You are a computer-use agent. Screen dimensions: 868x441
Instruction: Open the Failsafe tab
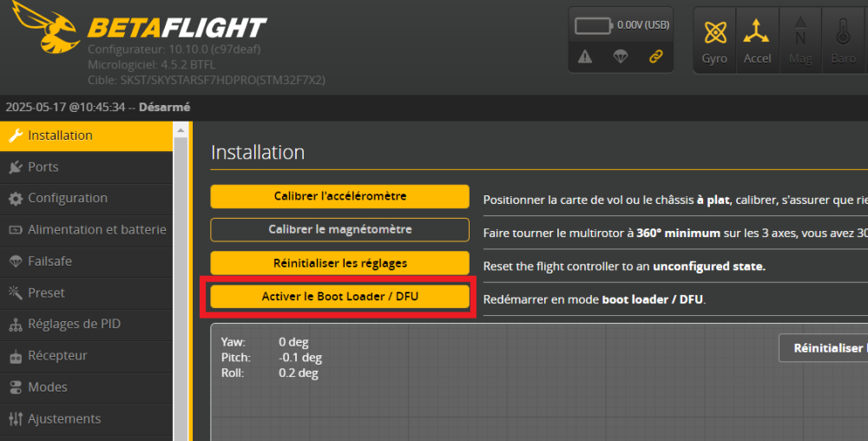[x=49, y=261]
